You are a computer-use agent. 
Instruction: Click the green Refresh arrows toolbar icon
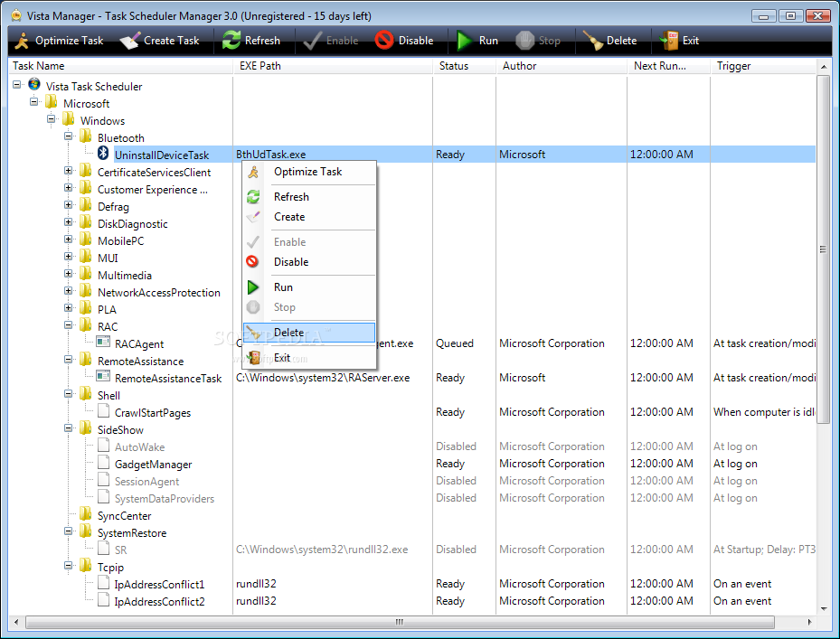point(231,40)
